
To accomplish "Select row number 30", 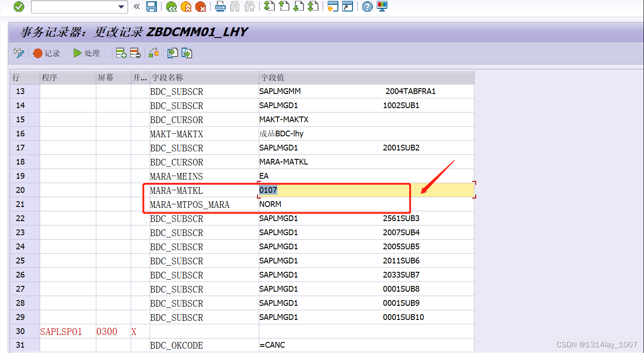I will pyautogui.click(x=25, y=331).
